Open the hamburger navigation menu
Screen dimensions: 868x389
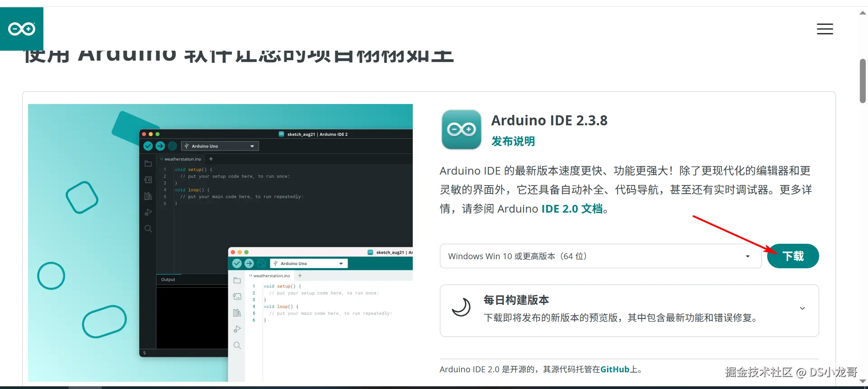point(825,29)
